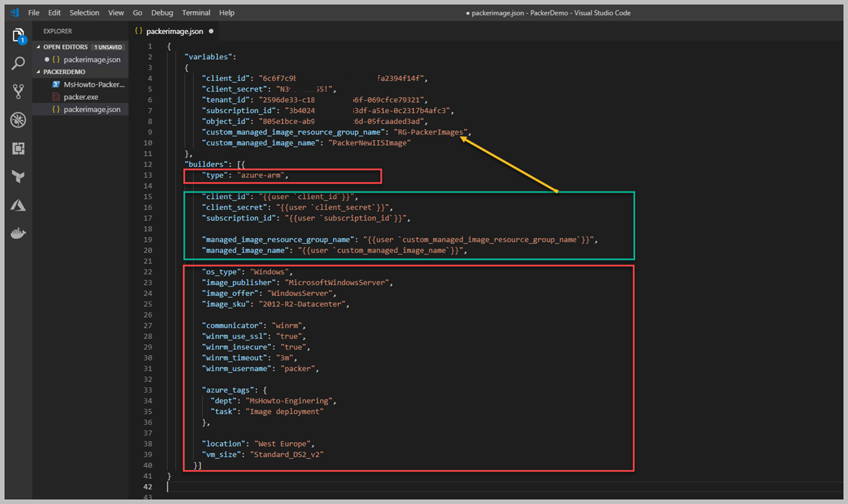
Task: Click the VS Code logo in title bar
Action: pos(14,12)
